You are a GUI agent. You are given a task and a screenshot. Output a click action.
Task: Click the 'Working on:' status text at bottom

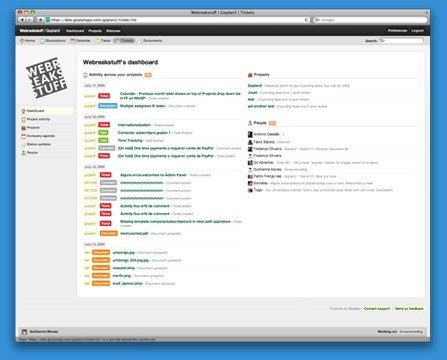coord(387,332)
